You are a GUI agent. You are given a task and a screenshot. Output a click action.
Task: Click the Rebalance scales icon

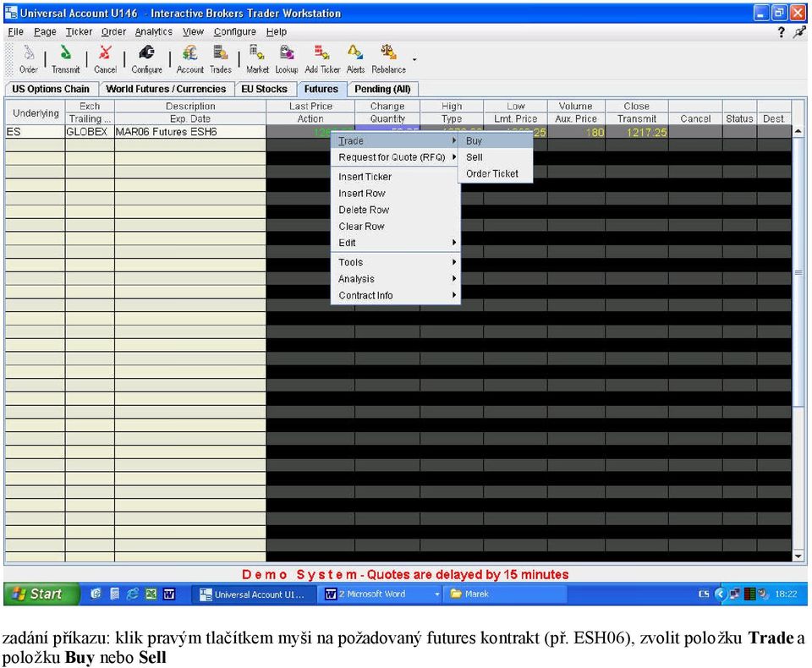click(388, 58)
